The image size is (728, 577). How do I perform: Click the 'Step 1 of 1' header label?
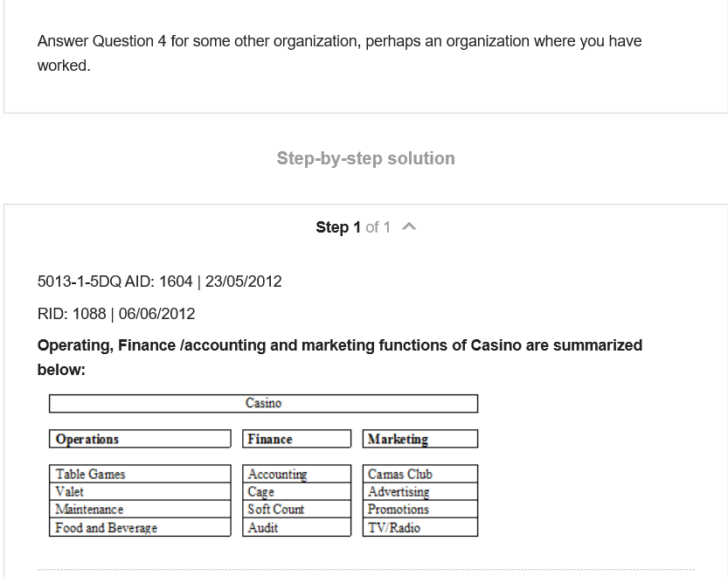(353, 227)
